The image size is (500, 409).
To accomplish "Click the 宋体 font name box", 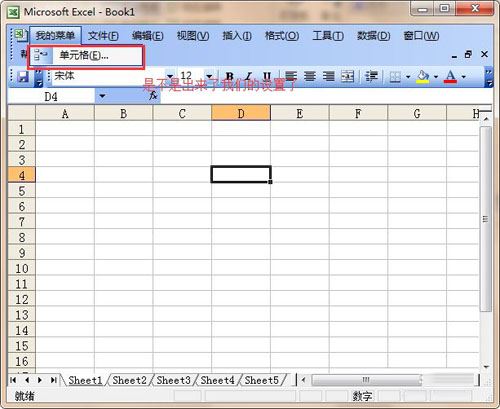I will (x=109, y=77).
